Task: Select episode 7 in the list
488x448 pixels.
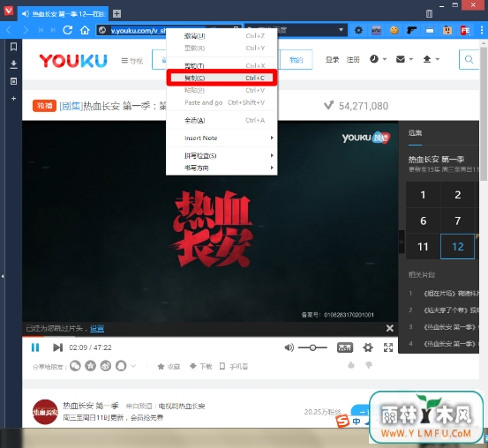Action: click(x=457, y=220)
